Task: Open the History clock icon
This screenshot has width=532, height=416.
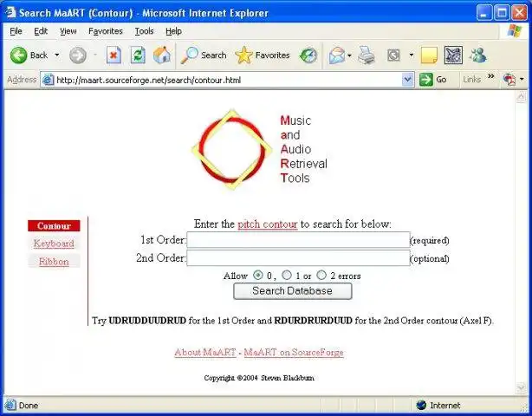Action: [308, 55]
